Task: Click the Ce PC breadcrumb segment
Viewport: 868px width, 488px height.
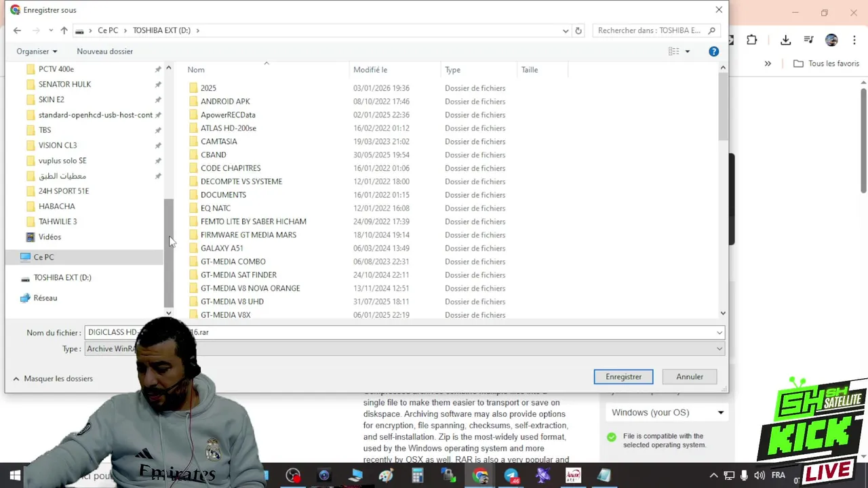Action: (x=108, y=30)
